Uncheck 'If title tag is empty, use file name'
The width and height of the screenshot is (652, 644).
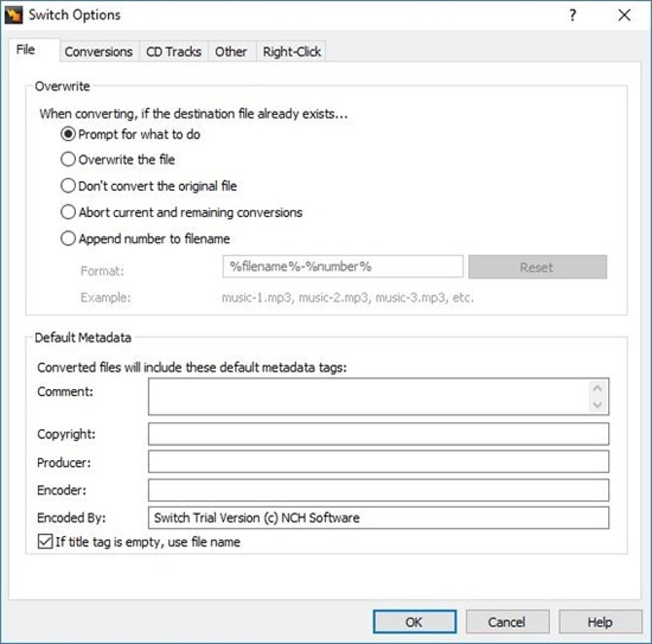44,542
